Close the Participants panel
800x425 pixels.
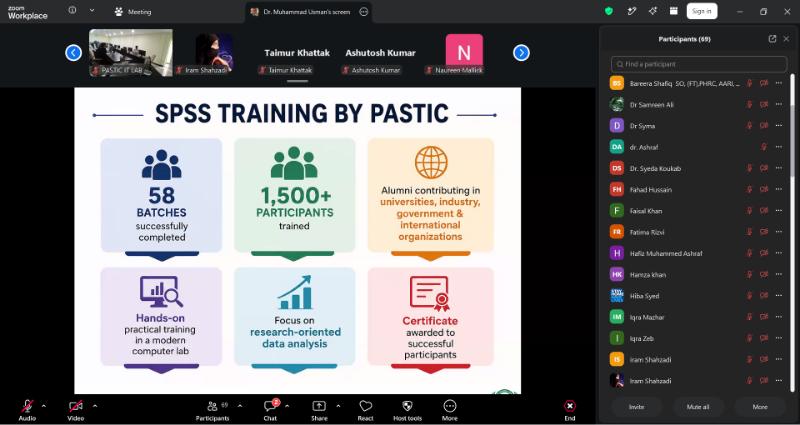point(786,39)
